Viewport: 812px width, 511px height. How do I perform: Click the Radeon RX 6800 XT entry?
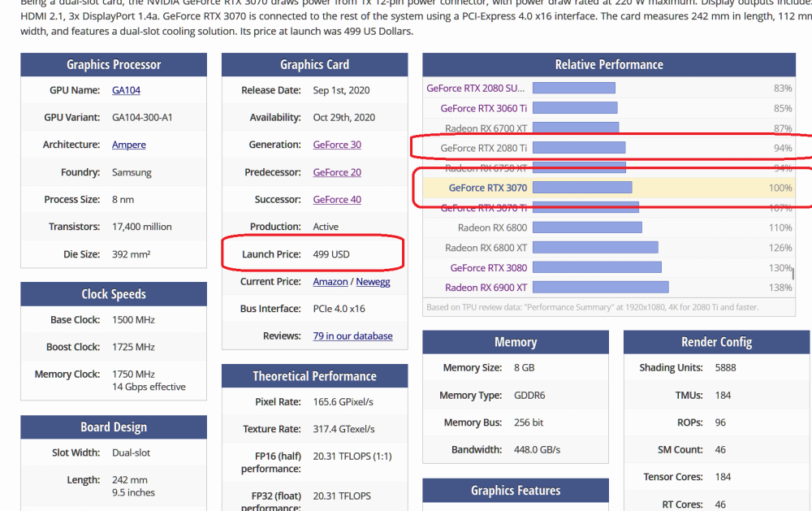pos(486,248)
